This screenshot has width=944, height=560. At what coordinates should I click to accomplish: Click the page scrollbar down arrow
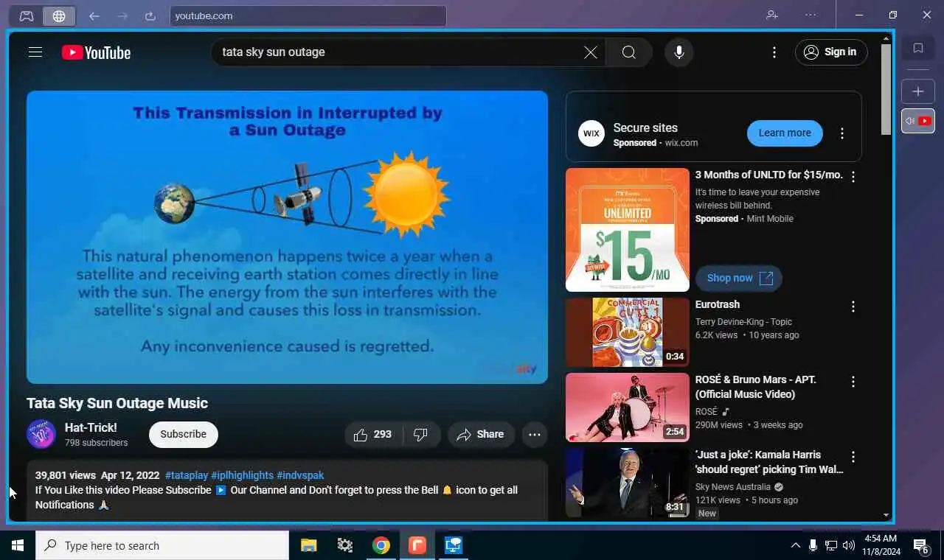tap(886, 515)
